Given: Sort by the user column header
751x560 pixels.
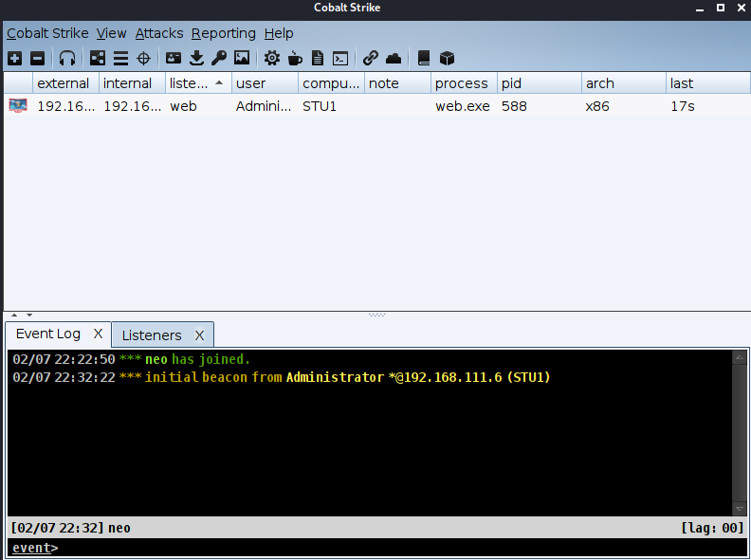Looking at the screenshot, I should coord(265,83).
